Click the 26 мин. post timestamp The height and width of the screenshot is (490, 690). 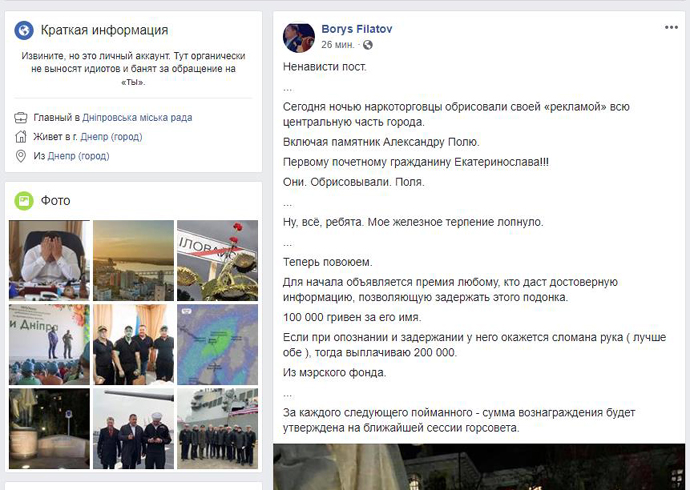point(338,45)
